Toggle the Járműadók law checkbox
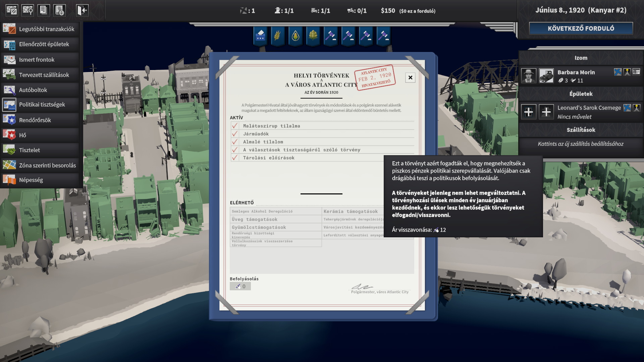The height and width of the screenshot is (362, 644). (x=235, y=134)
